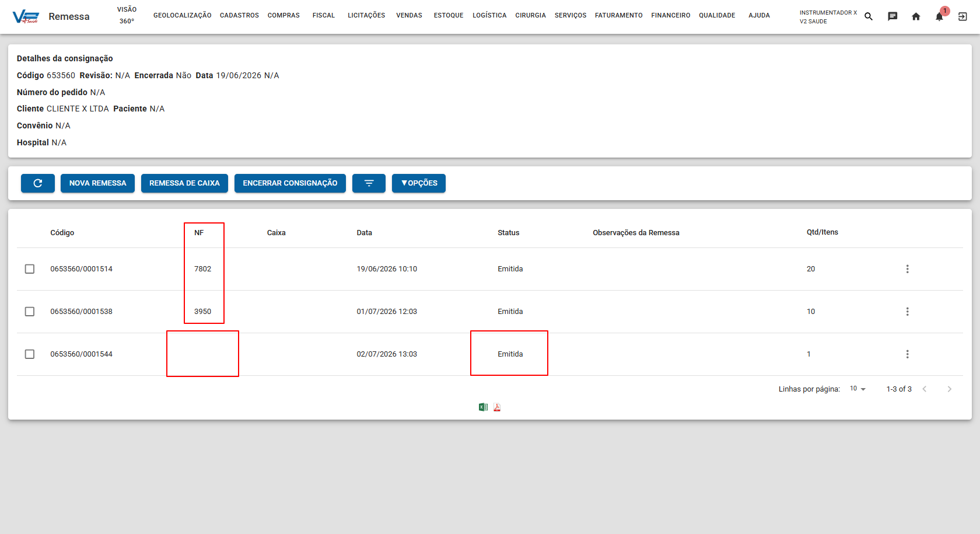980x534 pixels.
Task: Go to the home icon
Action: pos(916,16)
